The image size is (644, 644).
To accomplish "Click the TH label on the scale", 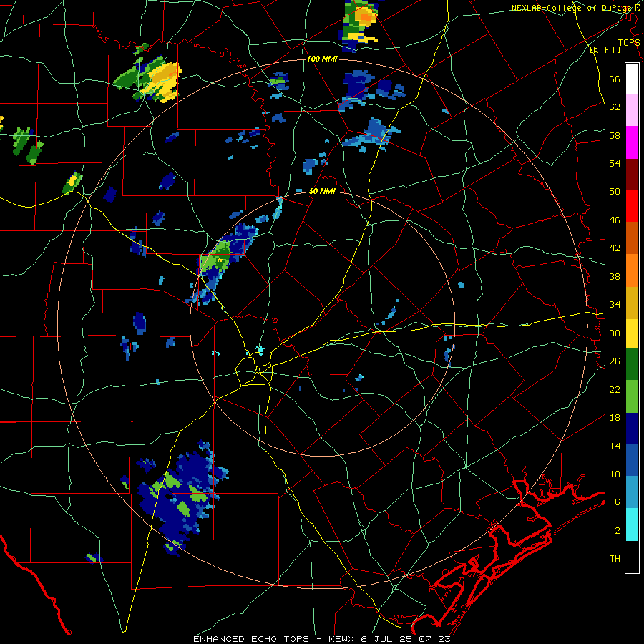I will coord(615,559).
